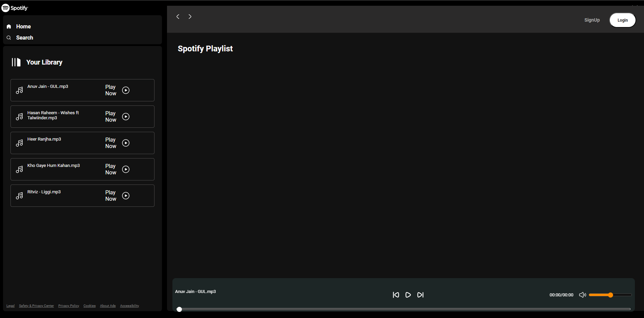
Task: Open the Your Library section icon
Action: click(x=16, y=62)
